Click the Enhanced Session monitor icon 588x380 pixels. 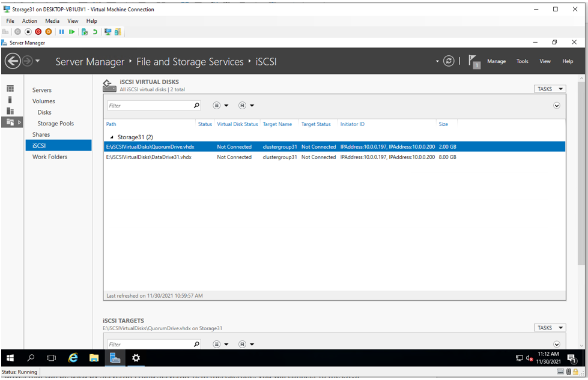108,32
